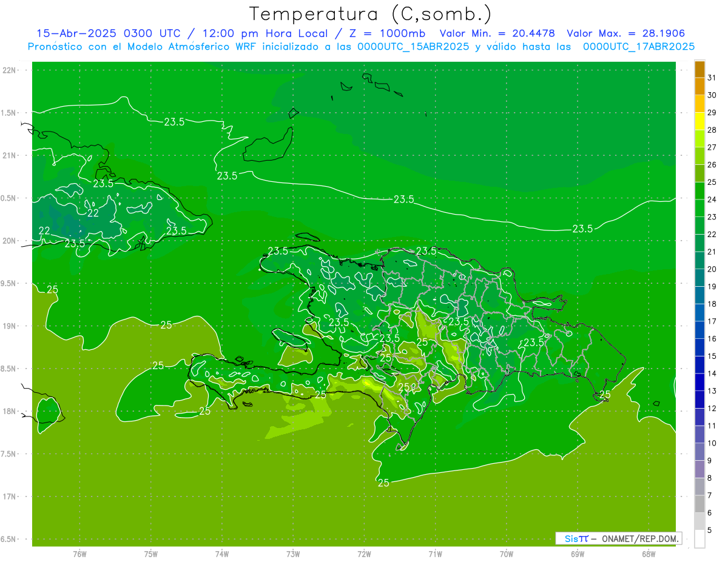Screen dimensions: 728x562
Task: Click the "1.5N" latitude axis label
Action: click(10, 113)
